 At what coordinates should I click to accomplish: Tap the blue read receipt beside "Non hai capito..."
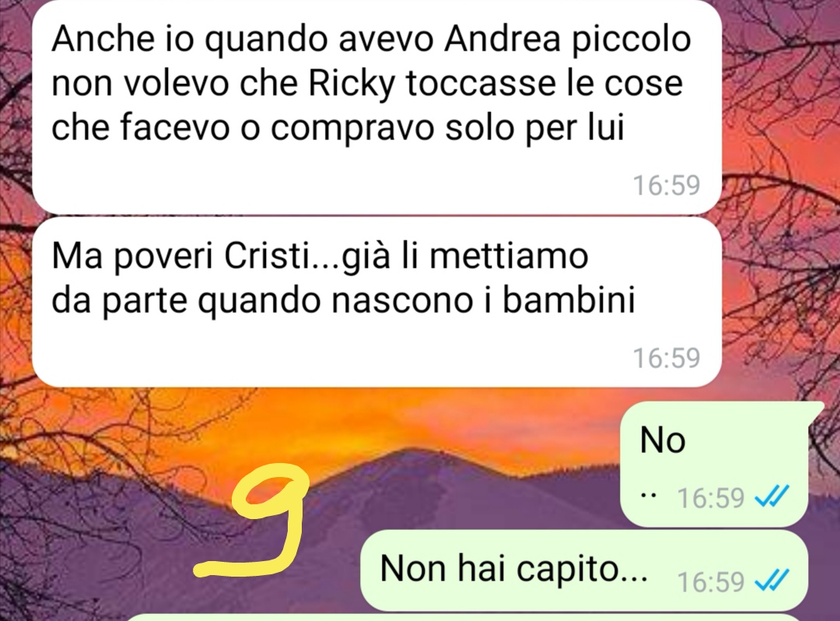pos(772,581)
